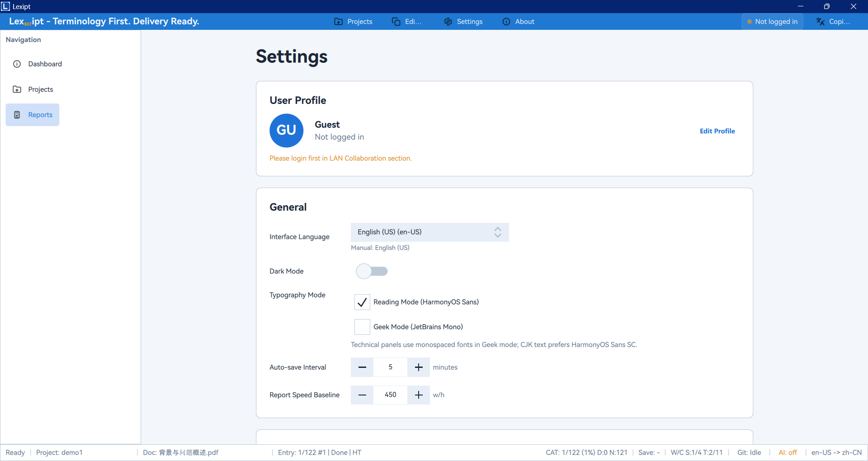Screen dimensions: 868x461
Task: Click the Edit Profile link
Action: (x=717, y=131)
